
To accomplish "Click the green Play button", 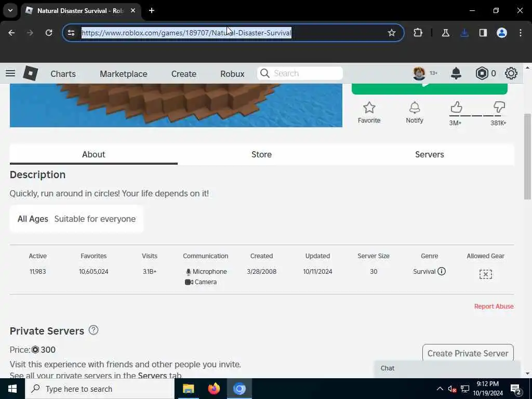I will [430, 89].
